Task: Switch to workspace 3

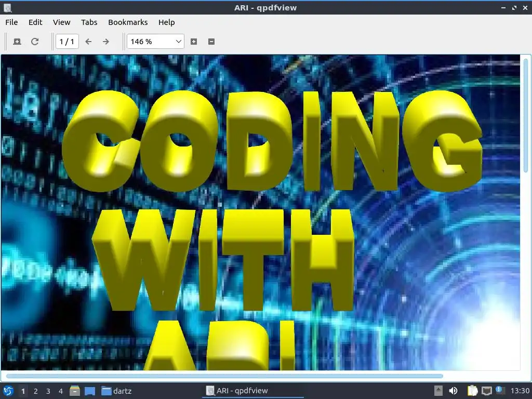Action: [48, 391]
